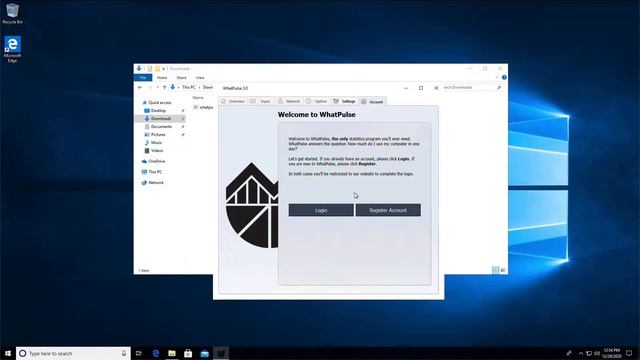Show hidden system tray icons
This screenshot has width=640, height=360.
click(581, 353)
